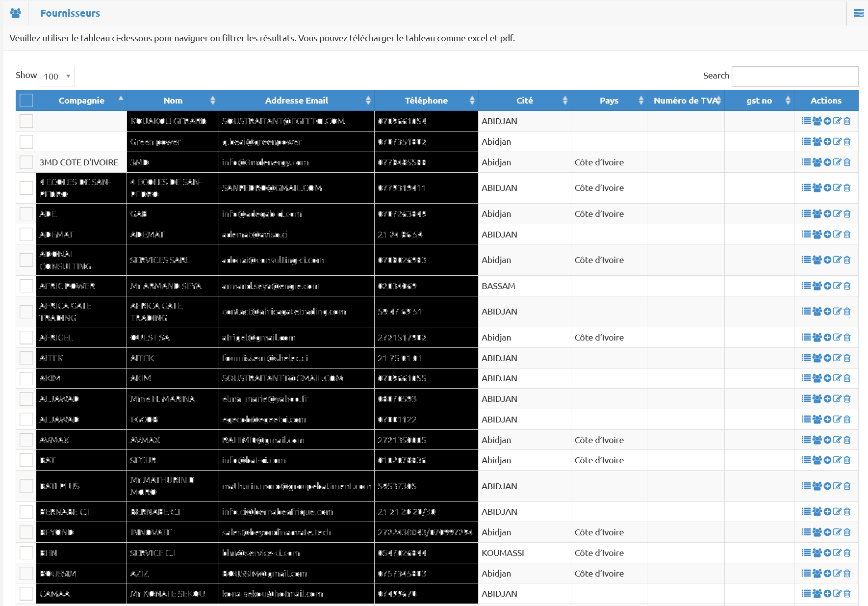
Task: Check the box for 3MD COTE D'IVOIRE row
Action: coord(26,162)
